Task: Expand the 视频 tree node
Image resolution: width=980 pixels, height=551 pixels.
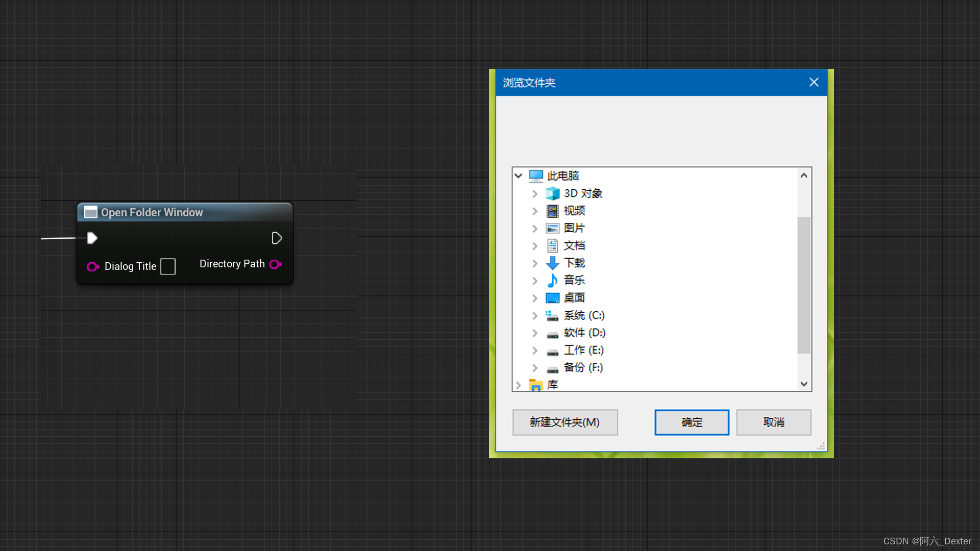Action: click(534, 211)
